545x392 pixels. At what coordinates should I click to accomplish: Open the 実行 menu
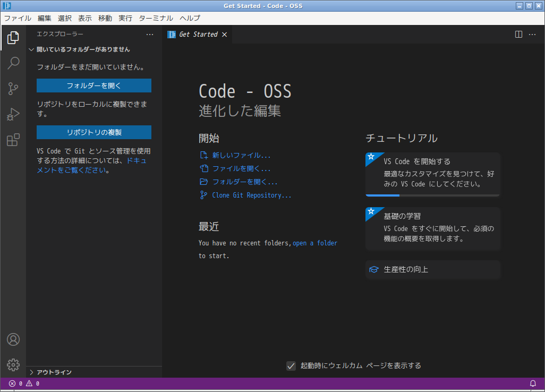(125, 19)
